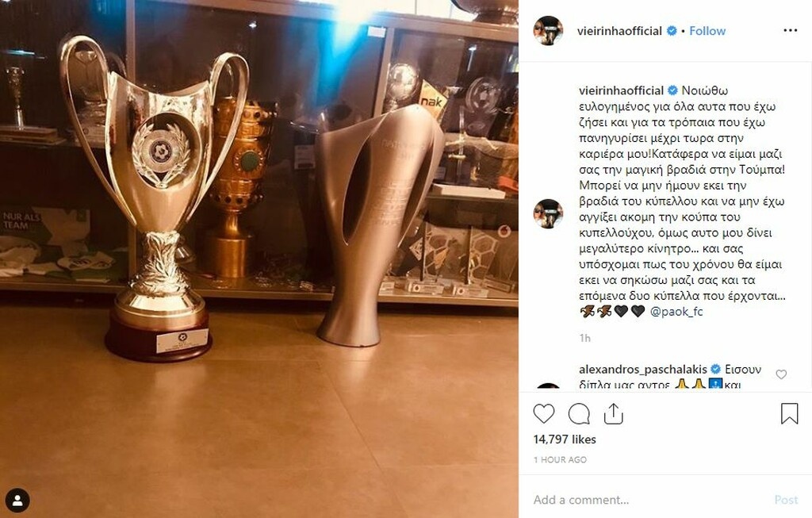Save post with bookmark icon

click(x=789, y=414)
